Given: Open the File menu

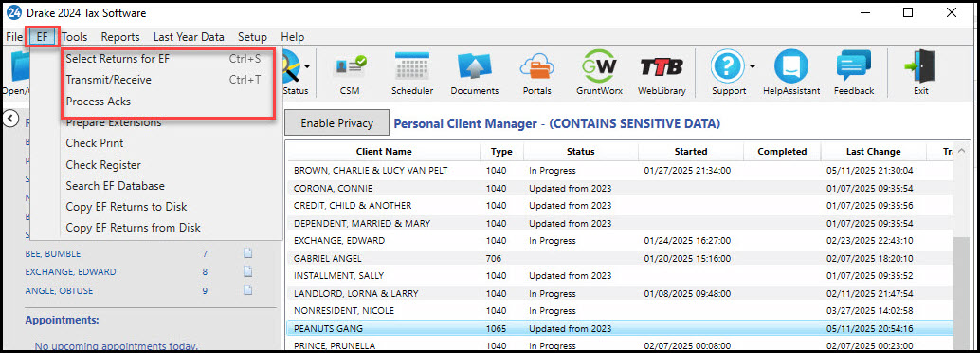Looking at the screenshot, I should [14, 37].
